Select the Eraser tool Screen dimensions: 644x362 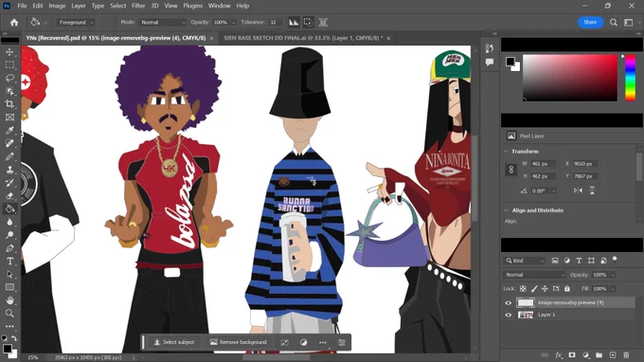tap(9, 195)
